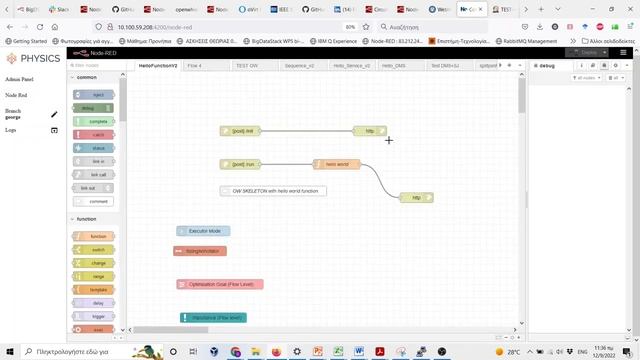This screenshot has height=360, width=640.
Task: Select the link in palette node
Action: pyautogui.click(x=93, y=161)
